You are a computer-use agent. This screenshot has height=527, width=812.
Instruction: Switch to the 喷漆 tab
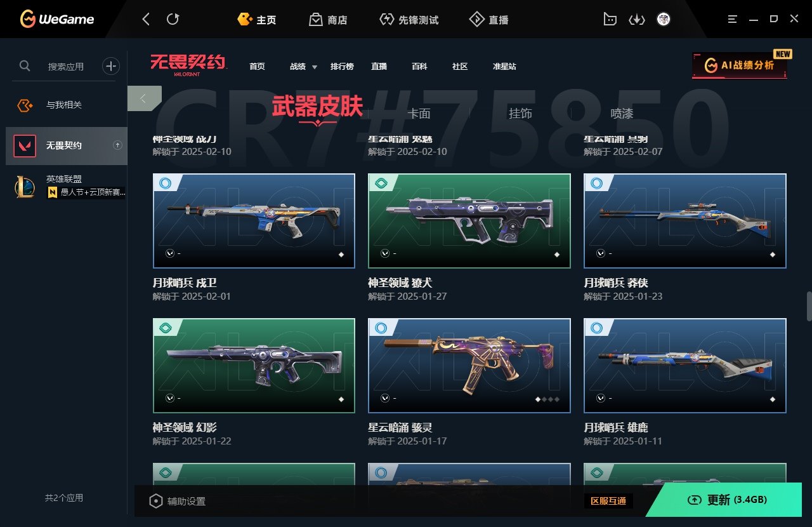tap(622, 114)
